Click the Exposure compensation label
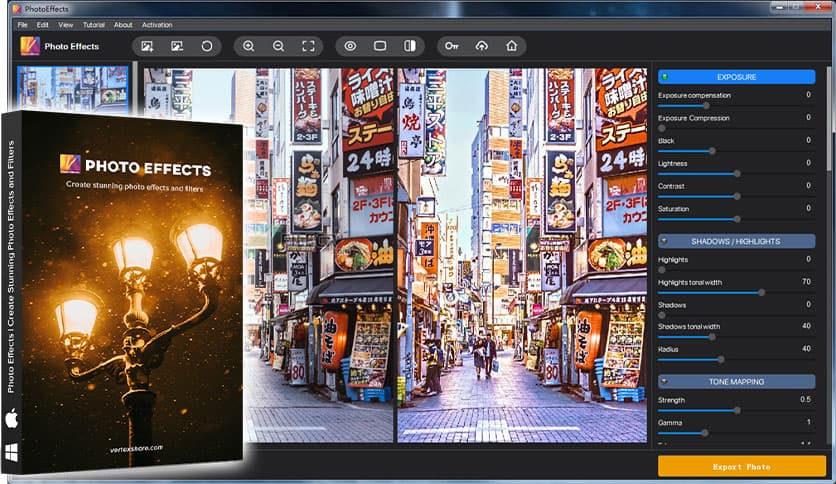The width and height of the screenshot is (836, 484). pyautogui.click(x=694, y=95)
